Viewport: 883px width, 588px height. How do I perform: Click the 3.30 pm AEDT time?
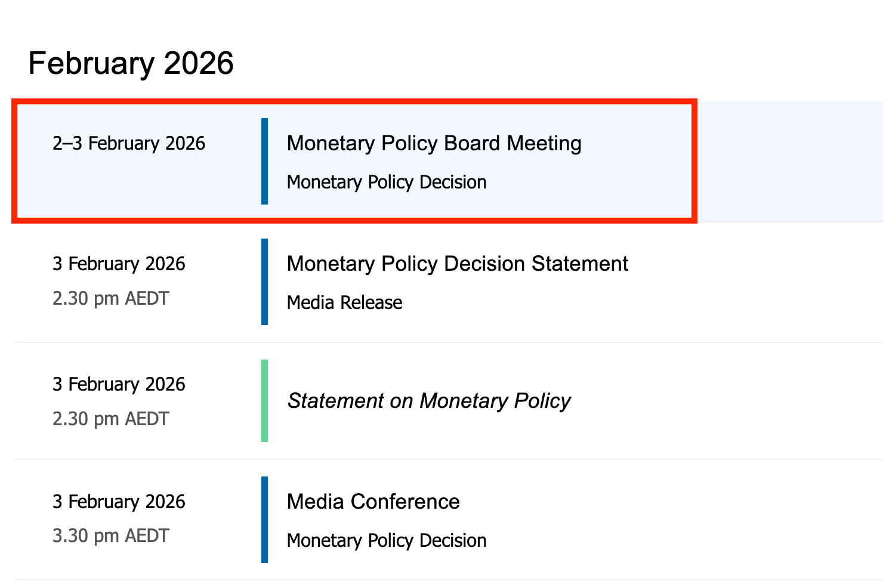110,536
